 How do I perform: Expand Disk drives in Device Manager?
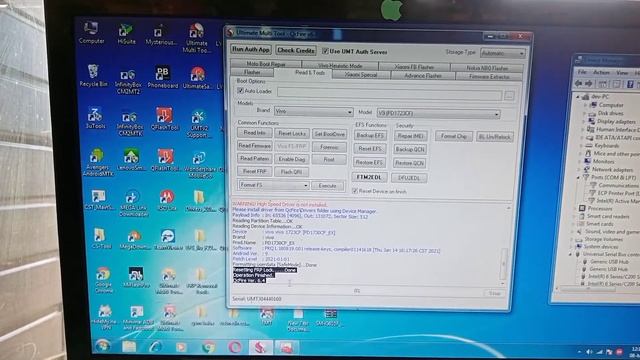[585, 113]
